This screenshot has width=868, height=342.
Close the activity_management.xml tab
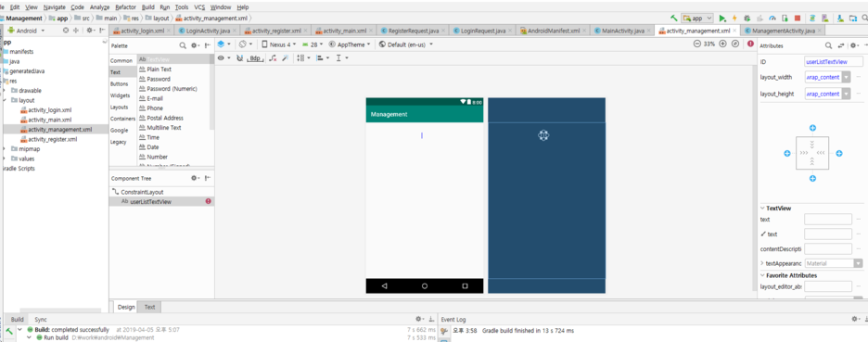tap(734, 31)
